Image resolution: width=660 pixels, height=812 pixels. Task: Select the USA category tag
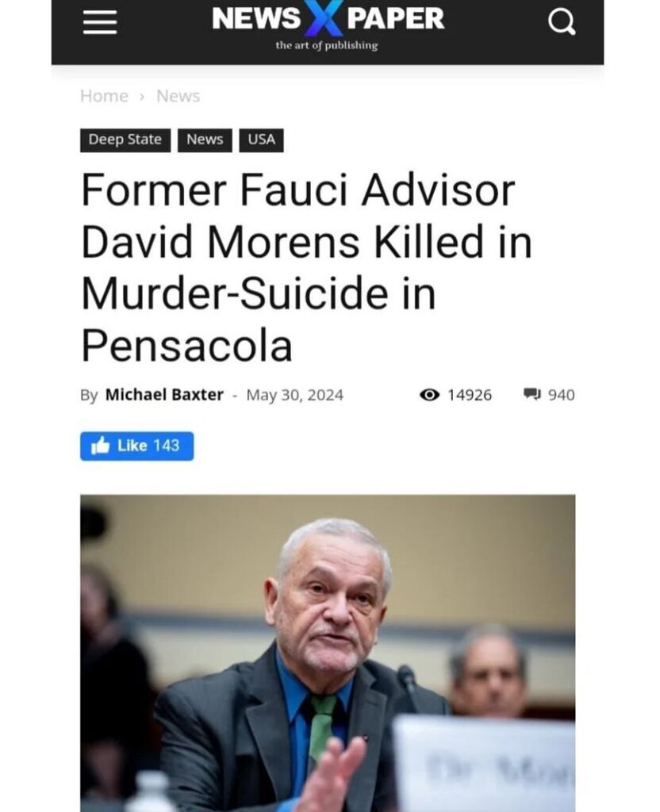click(x=261, y=140)
